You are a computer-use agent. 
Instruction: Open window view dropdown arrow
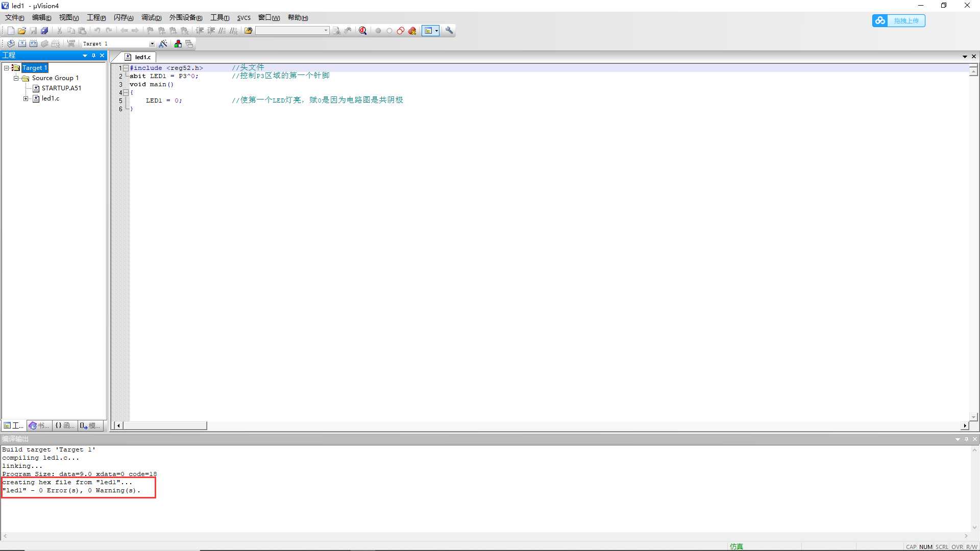click(437, 31)
